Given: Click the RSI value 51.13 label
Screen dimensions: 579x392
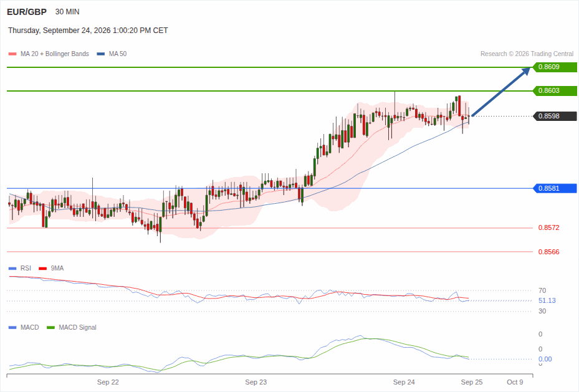Looking at the screenshot, I should [547, 300].
